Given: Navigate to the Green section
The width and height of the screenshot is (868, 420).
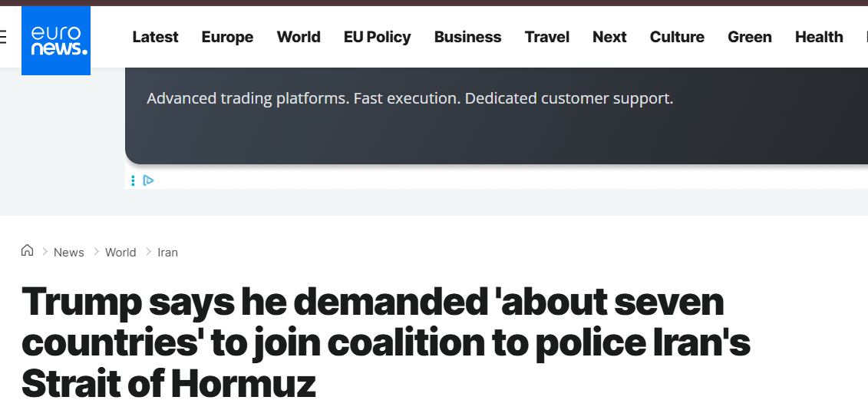Looking at the screenshot, I should [x=749, y=37].
